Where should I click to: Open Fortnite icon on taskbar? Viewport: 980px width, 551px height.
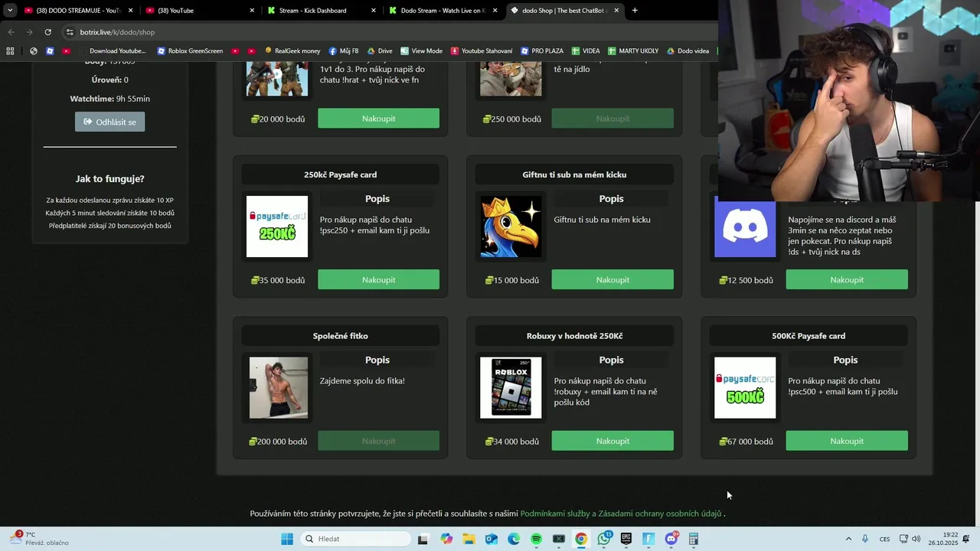point(648,539)
